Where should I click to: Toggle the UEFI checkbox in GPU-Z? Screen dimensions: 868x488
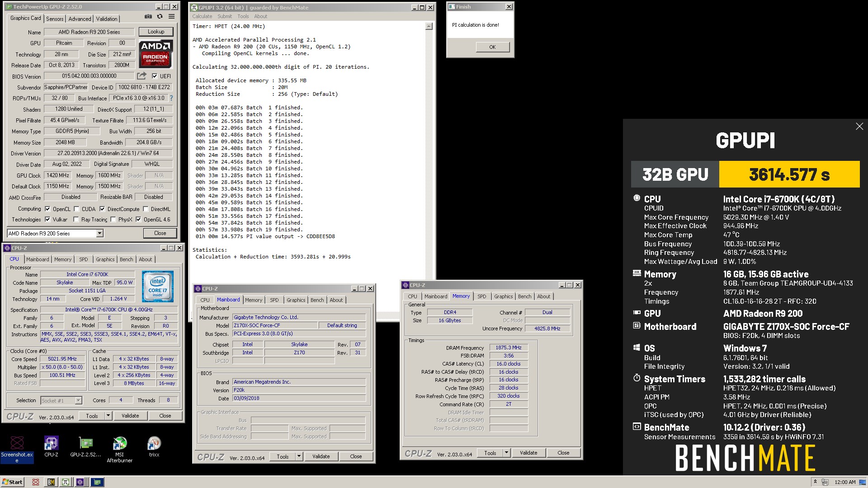[155, 76]
